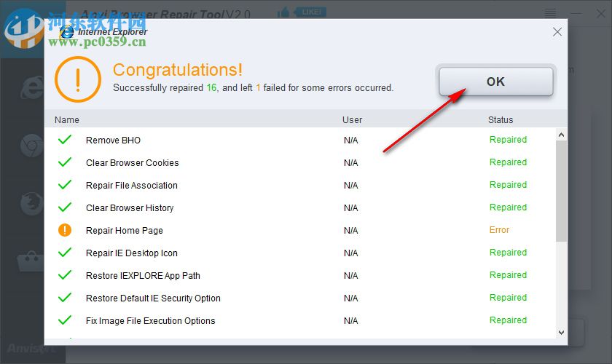
Task: Select the Restore IEXPLORE App Path row
Action: pyautogui.click(x=300, y=276)
